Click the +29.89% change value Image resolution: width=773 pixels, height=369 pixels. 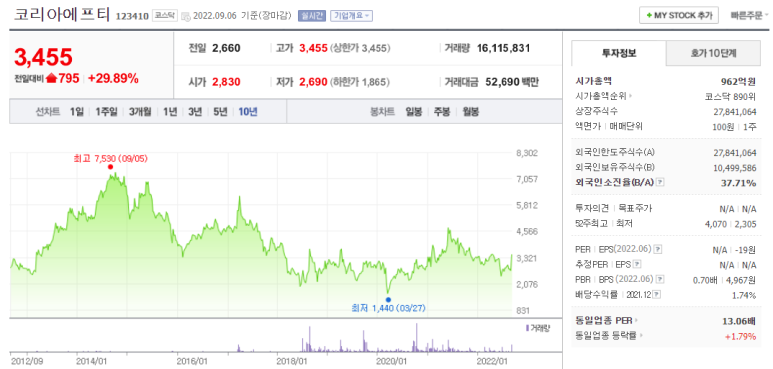pos(113,78)
